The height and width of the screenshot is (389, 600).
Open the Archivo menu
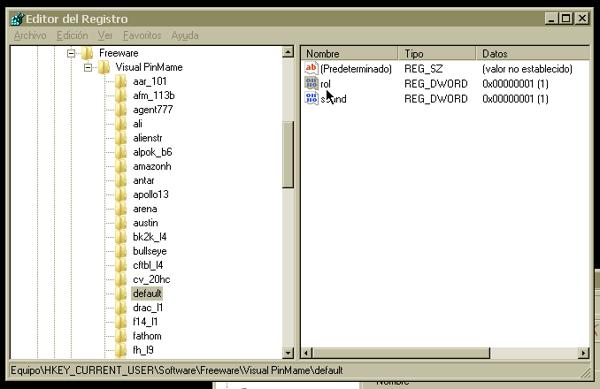(30, 36)
